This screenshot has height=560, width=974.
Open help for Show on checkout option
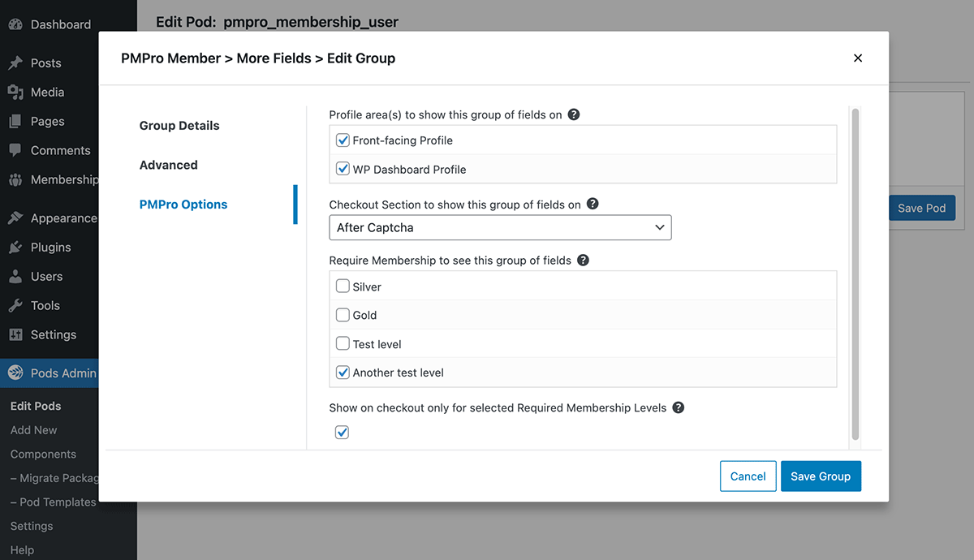(679, 407)
